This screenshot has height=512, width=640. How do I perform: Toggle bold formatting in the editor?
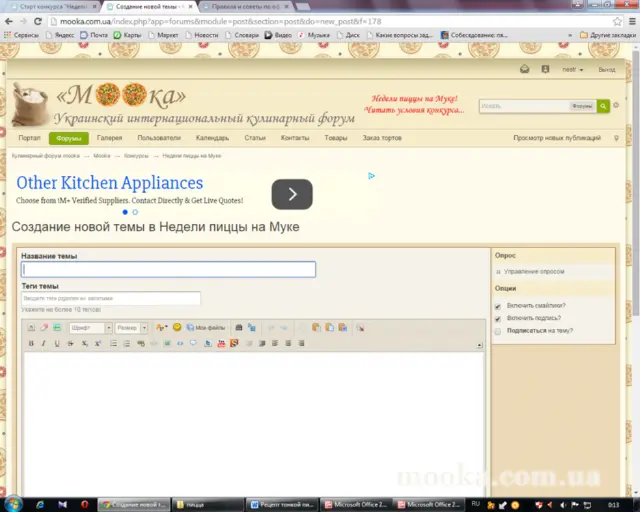(x=31, y=343)
